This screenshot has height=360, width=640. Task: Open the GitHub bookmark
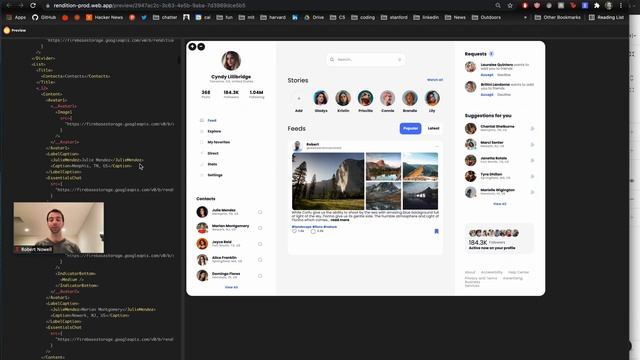(44, 18)
